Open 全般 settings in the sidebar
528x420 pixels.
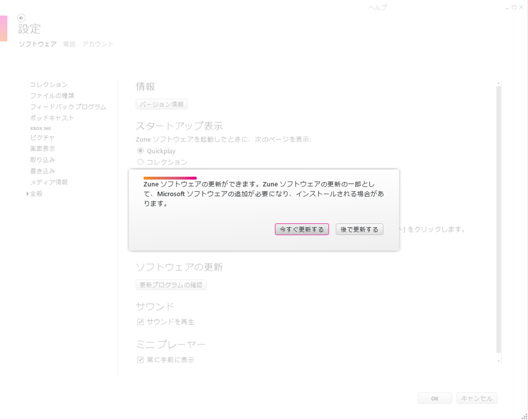point(37,194)
